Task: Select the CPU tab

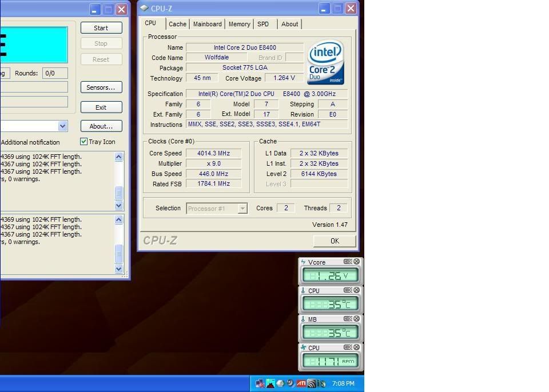Action: click(150, 23)
